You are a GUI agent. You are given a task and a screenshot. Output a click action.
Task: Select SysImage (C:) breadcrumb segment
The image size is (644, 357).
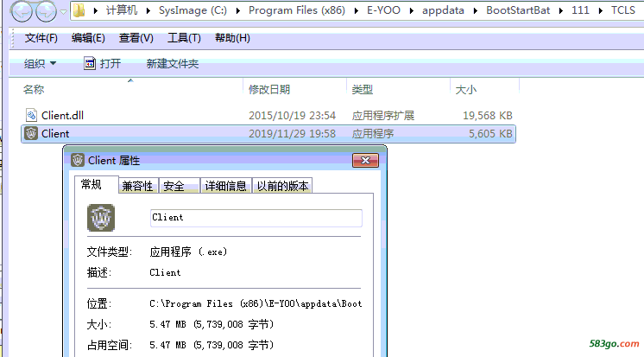193,10
